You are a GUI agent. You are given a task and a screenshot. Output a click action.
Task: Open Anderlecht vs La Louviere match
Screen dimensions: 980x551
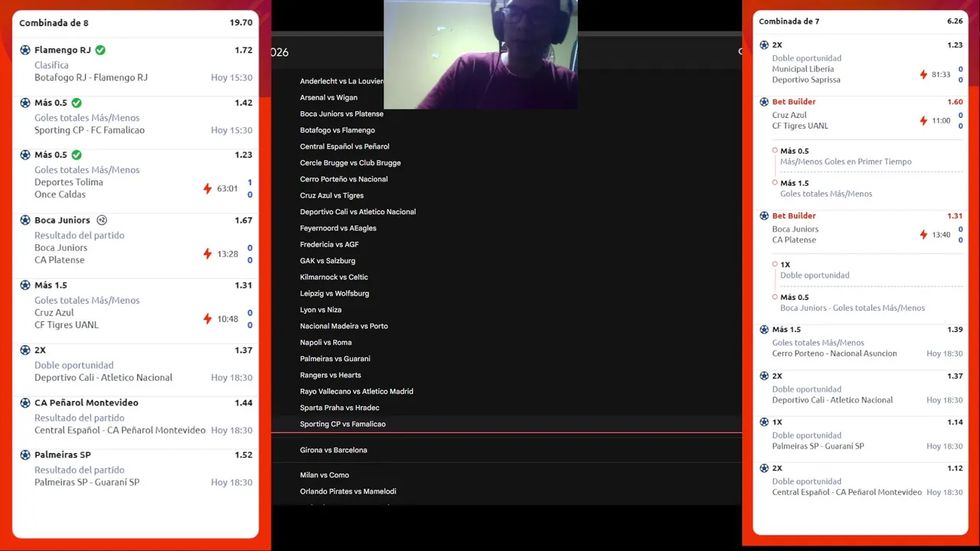click(341, 81)
